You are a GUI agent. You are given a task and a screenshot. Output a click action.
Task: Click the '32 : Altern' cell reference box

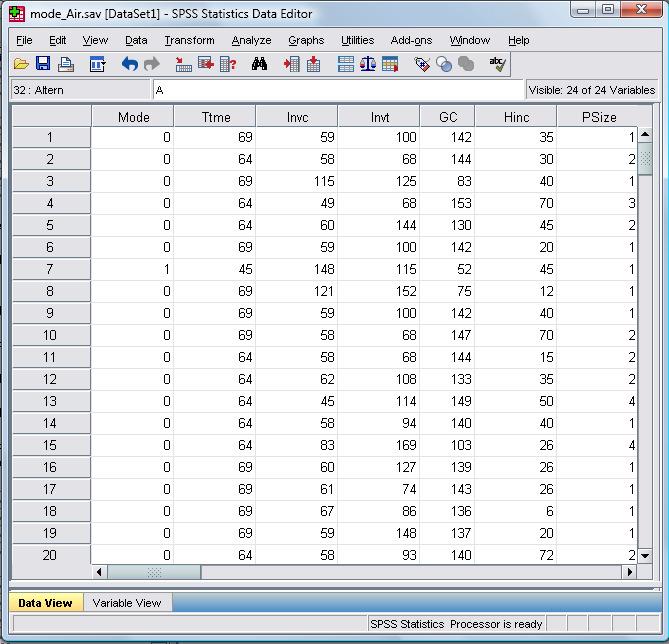click(80, 90)
